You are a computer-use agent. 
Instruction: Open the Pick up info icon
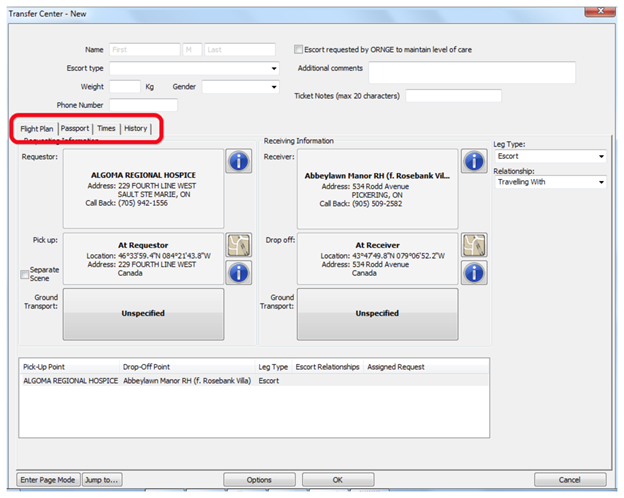point(238,273)
